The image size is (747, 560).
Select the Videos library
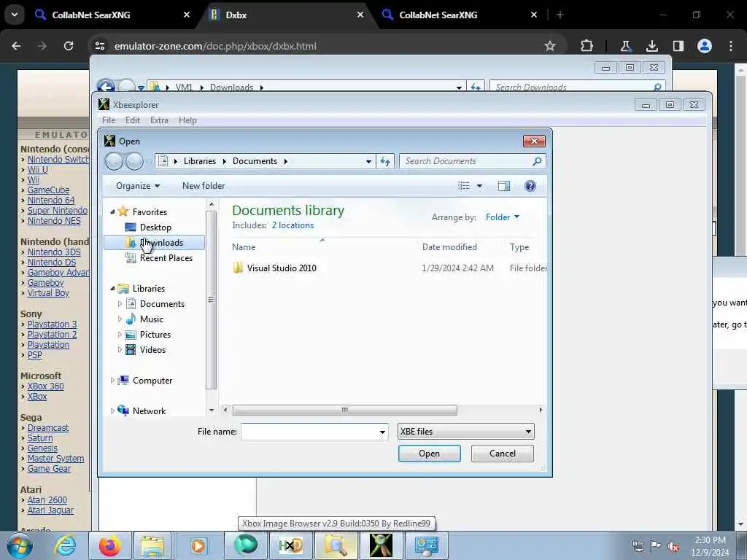pos(152,349)
